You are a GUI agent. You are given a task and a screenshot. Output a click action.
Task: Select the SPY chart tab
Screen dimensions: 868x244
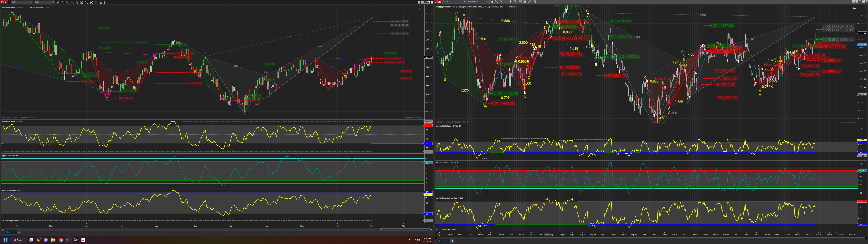[x=8, y=232]
